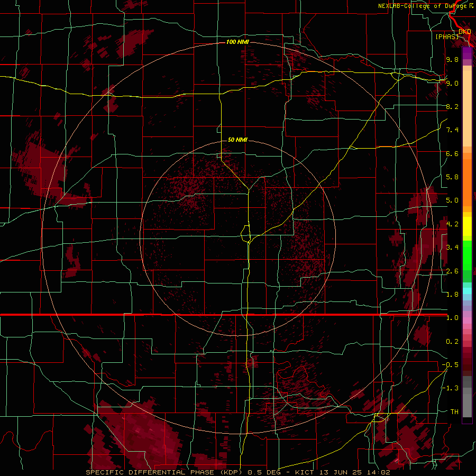Click the 5.8 scale label

pyautogui.click(x=452, y=177)
